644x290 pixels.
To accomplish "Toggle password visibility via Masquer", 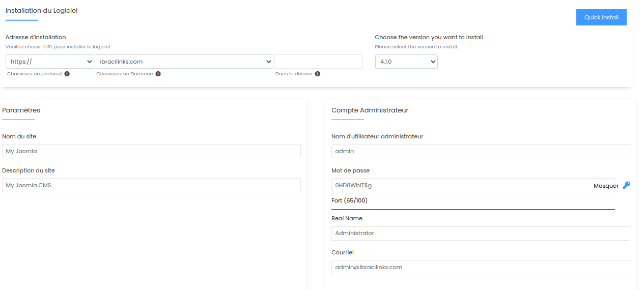I will click(x=606, y=186).
